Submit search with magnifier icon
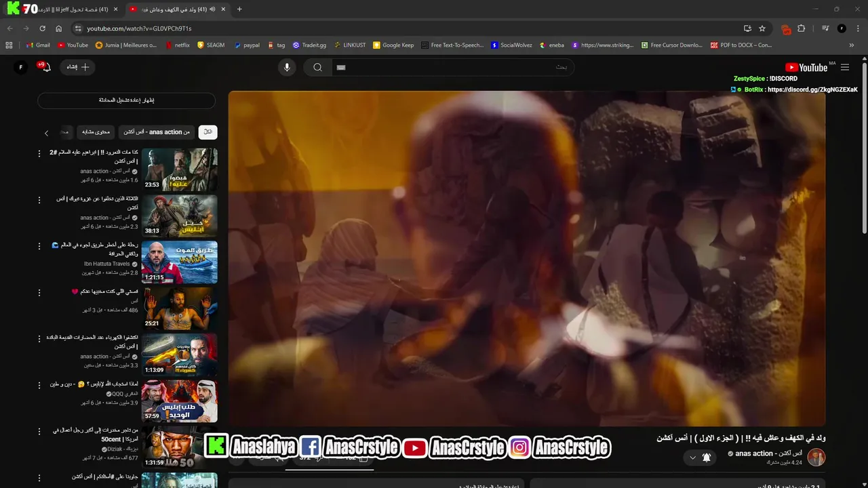Viewport: 868px width, 488px height. tap(317, 67)
